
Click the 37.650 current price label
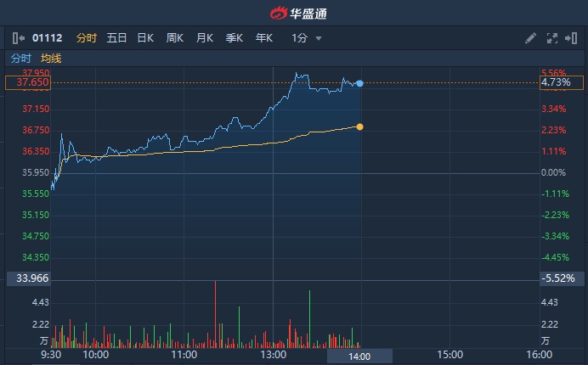click(27, 83)
